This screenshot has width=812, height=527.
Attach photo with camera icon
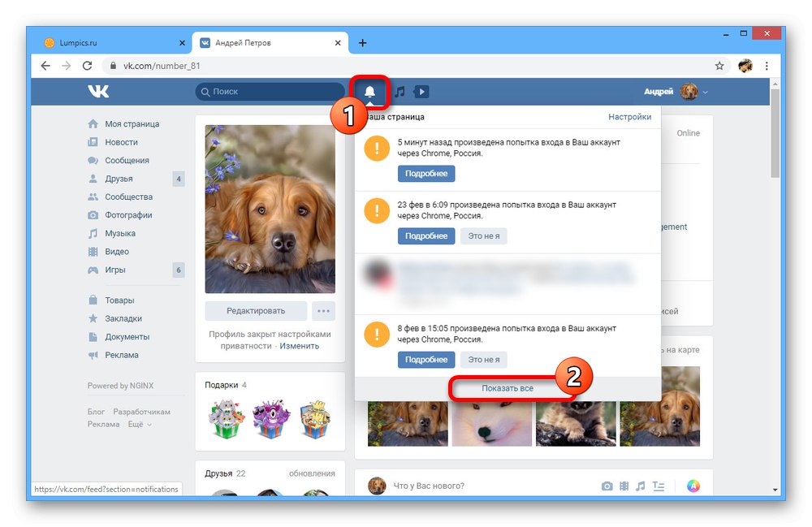[x=607, y=486]
